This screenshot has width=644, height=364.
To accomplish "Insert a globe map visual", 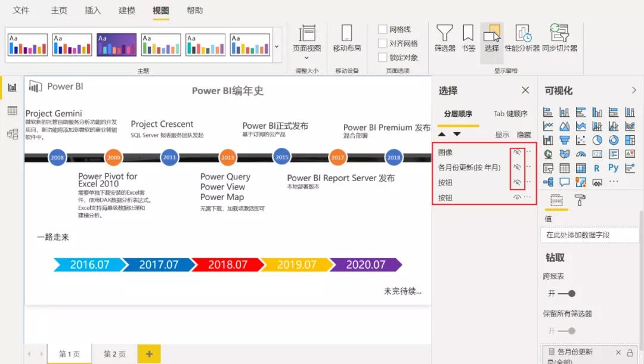I will (x=548, y=154).
